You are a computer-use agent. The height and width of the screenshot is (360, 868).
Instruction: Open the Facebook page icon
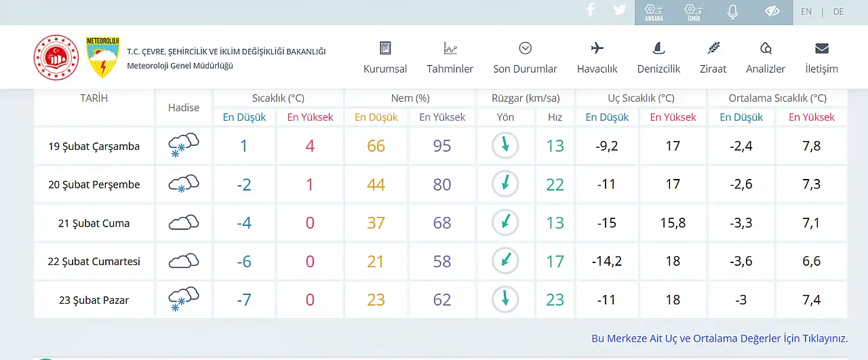pyautogui.click(x=591, y=10)
